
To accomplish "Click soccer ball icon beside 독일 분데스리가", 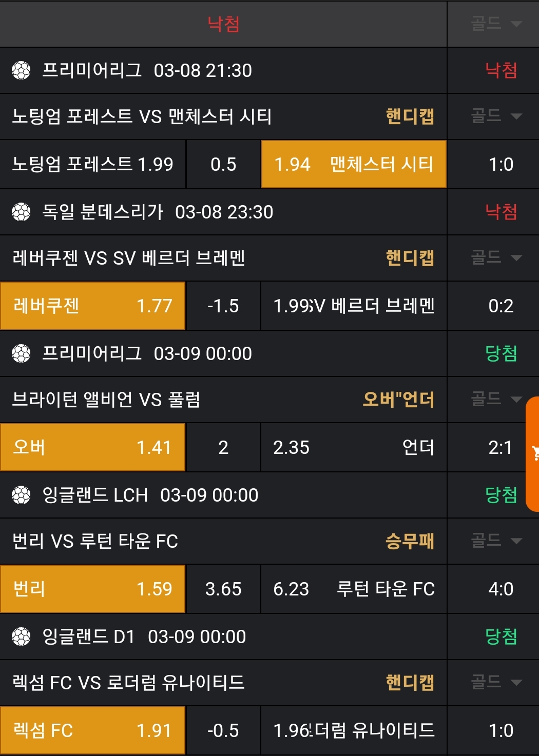I will click(21, 212).
